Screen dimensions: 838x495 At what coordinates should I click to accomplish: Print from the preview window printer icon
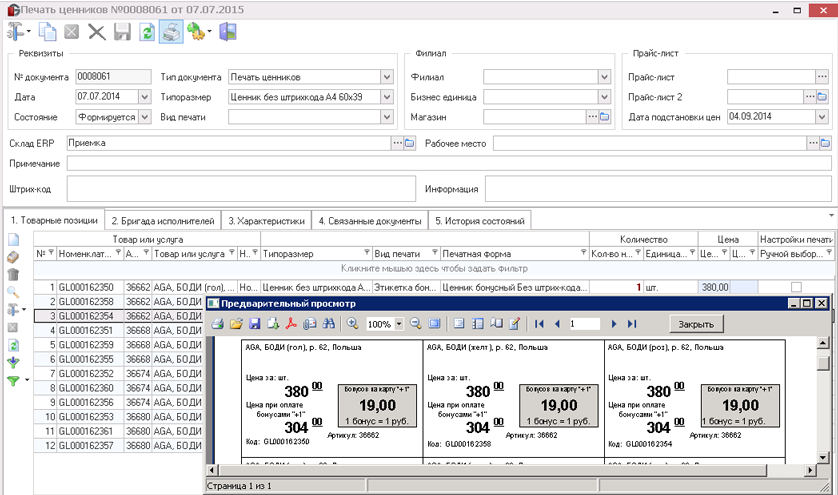[218, 324]
